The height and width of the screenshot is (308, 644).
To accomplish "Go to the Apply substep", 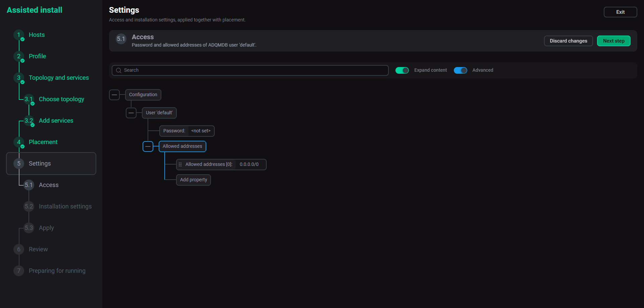I will [46, 228].
